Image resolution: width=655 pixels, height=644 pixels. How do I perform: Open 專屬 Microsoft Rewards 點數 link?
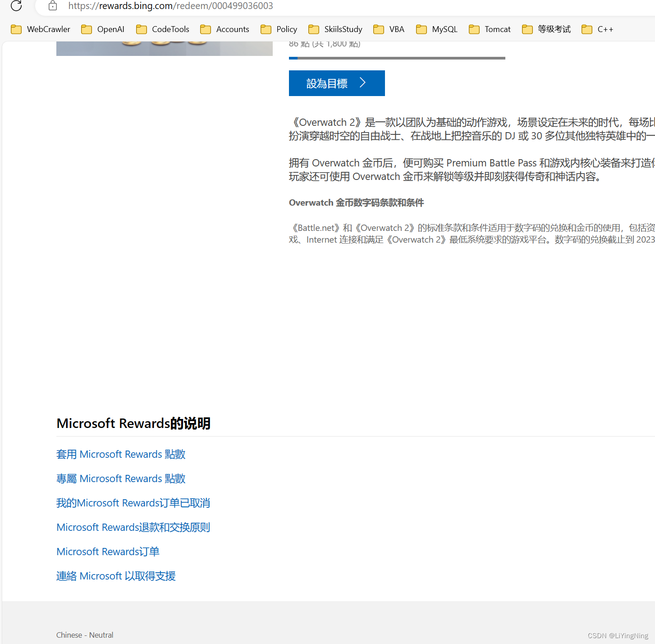click(121, 478)
